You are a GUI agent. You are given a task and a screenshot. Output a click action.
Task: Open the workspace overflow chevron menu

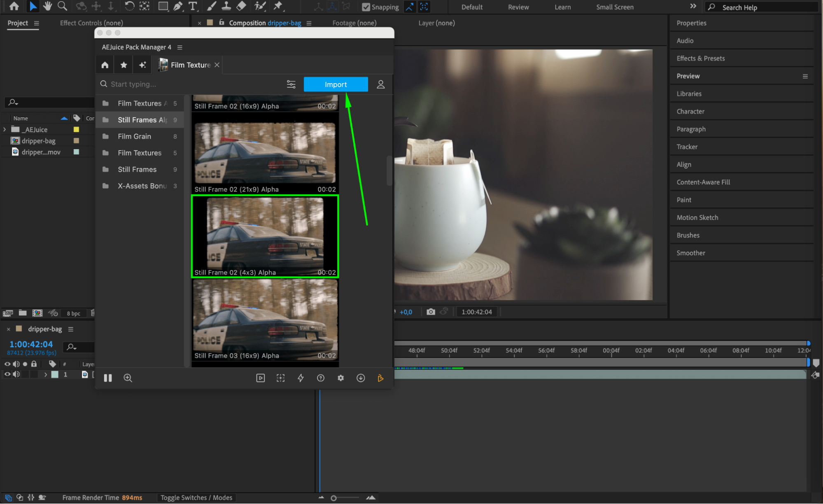click(693, 6)
